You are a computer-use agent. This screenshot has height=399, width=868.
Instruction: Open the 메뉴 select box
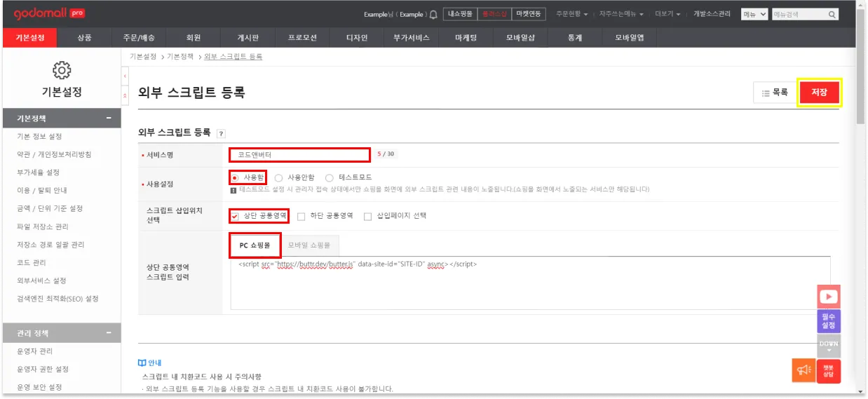coord(754,14)
